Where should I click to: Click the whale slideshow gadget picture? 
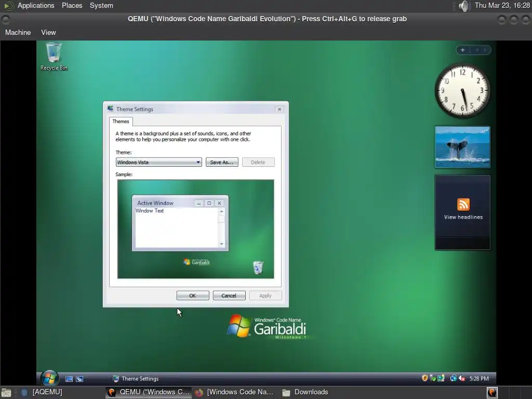click(x=462, y=147)
